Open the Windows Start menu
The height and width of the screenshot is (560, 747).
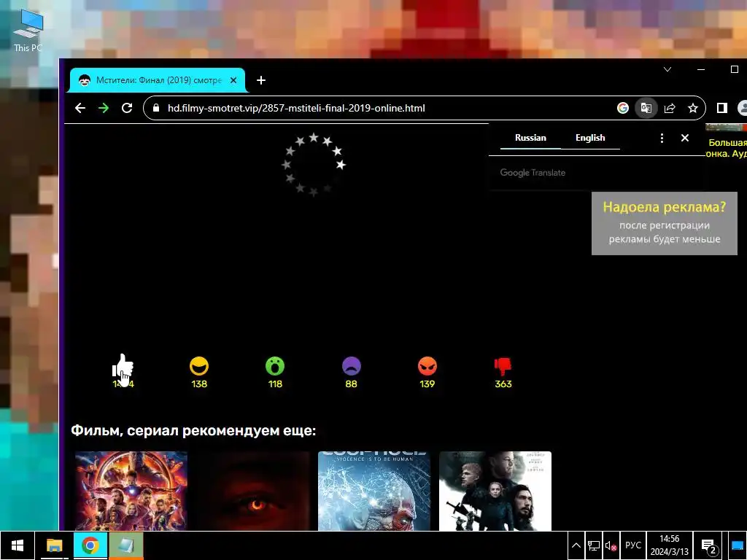(x=18, y=545)
